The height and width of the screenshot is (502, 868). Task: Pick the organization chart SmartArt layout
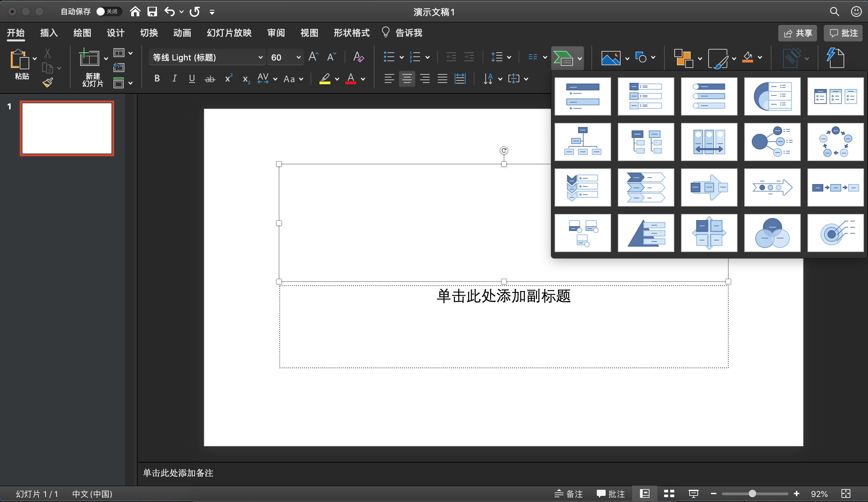point(583,142)
